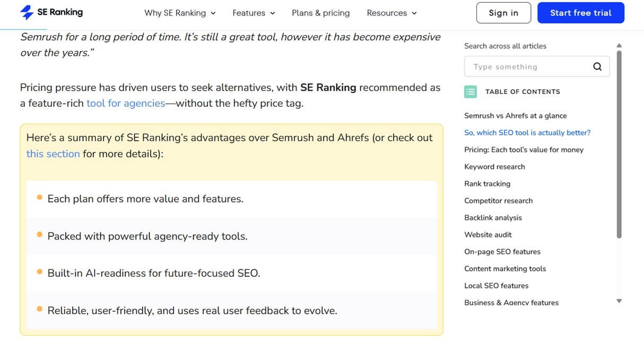Select Semrush vs Ahrefs at a glance
The width and height of the screenshot is (644, 340).
516,115
